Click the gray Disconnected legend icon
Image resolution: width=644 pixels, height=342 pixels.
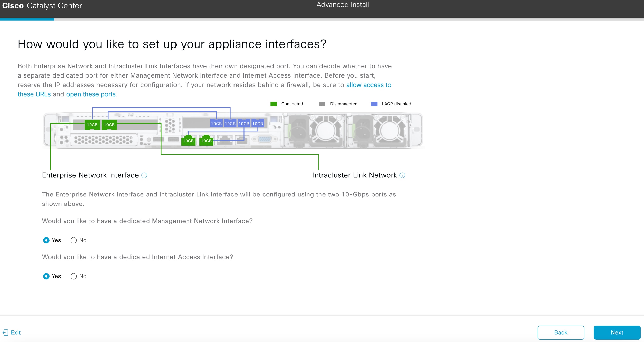322,104
